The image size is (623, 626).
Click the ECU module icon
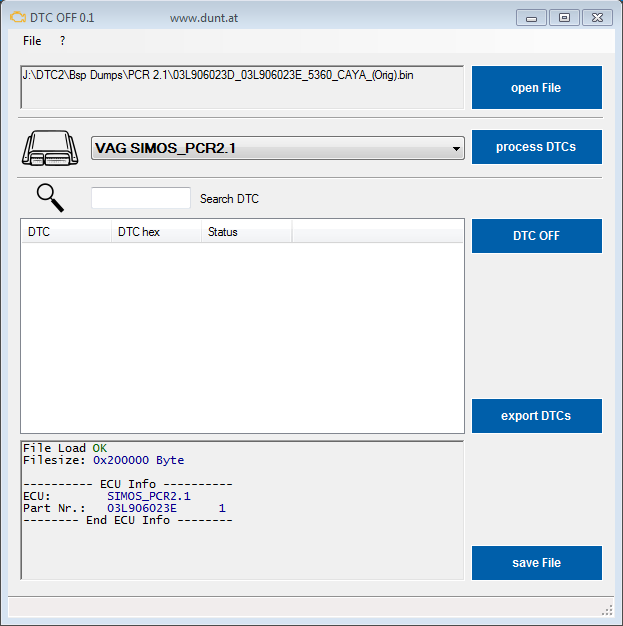pos(50,148)
